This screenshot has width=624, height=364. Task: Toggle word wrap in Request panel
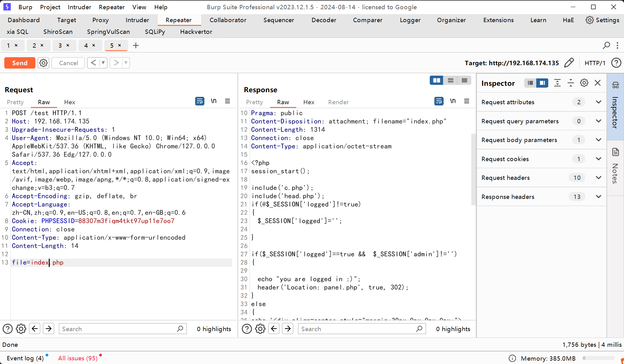200,101
